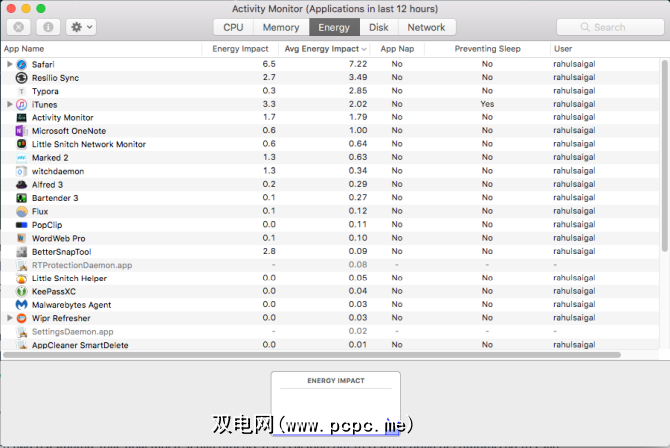Screen dimensions: 670x448
Task: Select the PopClip row name
Action: pos(47,225)
